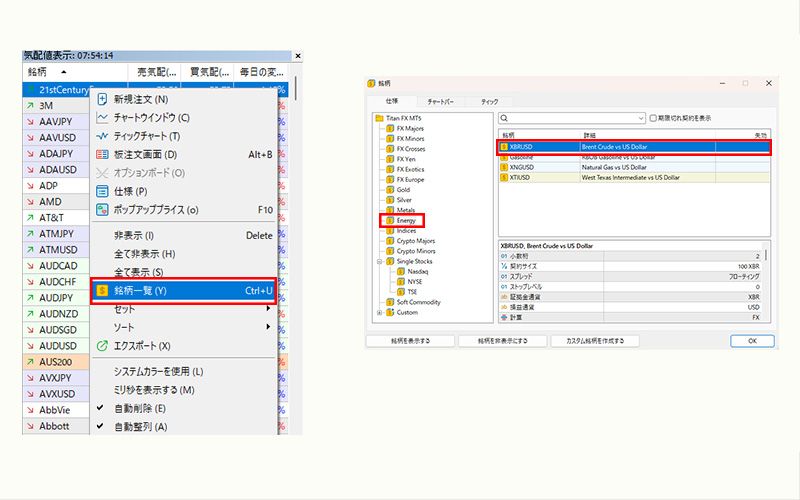Click the Titan FX MT5 root folder icon
The height and width of the screenshot is (500, 800).
click(379, 118)
